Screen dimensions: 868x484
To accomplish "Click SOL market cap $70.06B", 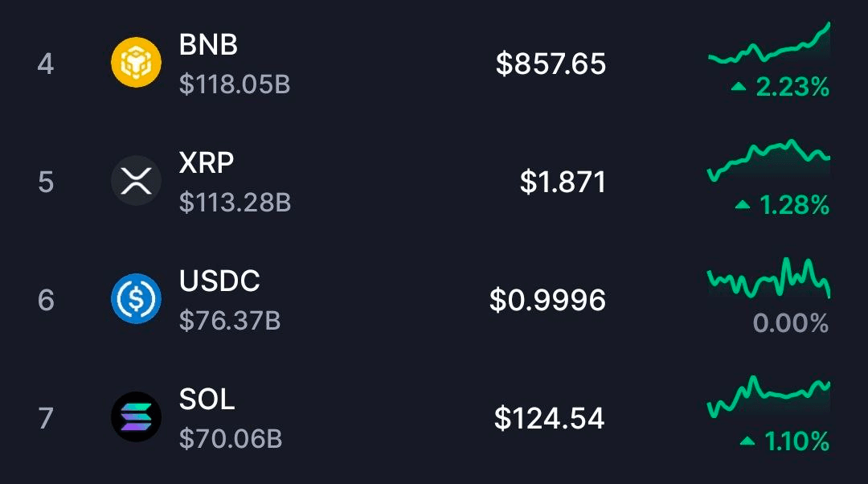I will point(231,438).
